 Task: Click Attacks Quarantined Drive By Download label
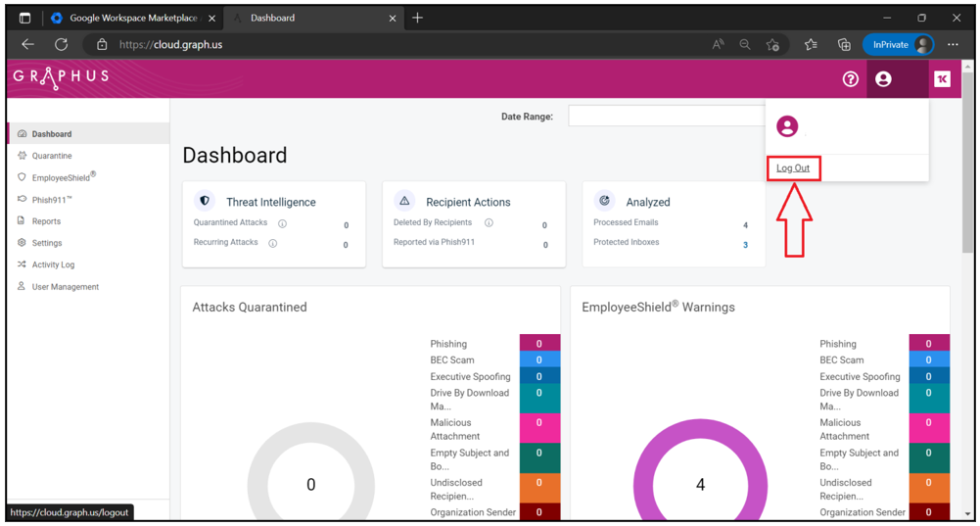coord(469,399)
